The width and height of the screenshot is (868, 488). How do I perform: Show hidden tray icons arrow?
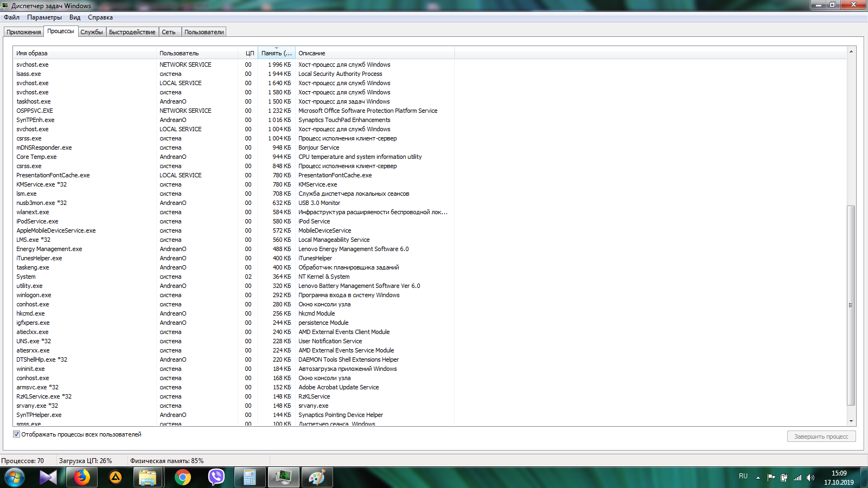tap(758, 478)
